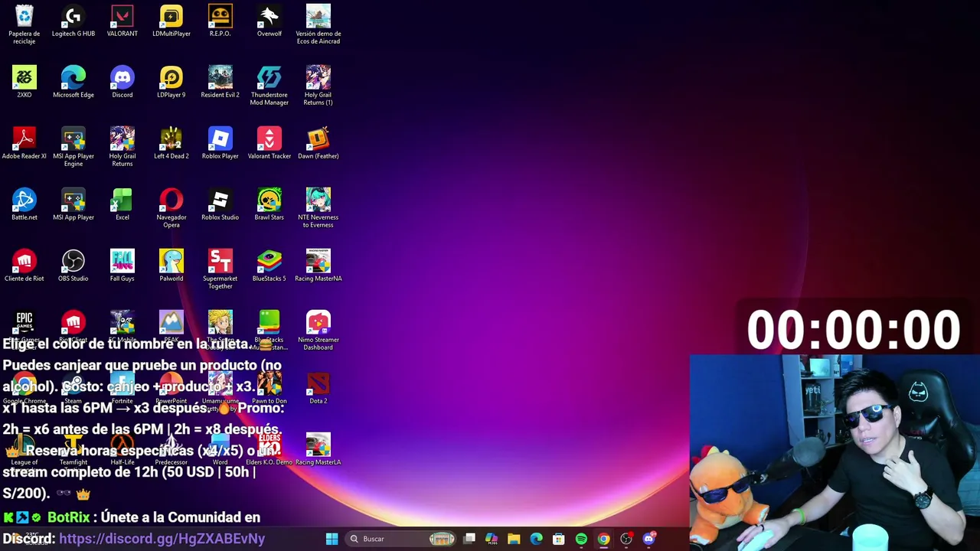This screenshot has height=551, width=980.
Task: Open Microsoft Store from the taskbar
Action: [x=559, y=539]
